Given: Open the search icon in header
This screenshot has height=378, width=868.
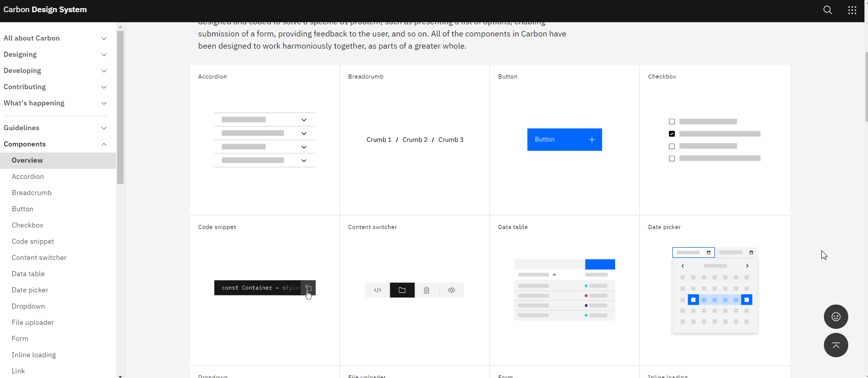Looking at the screenshot, I should (x=827, y=10).
